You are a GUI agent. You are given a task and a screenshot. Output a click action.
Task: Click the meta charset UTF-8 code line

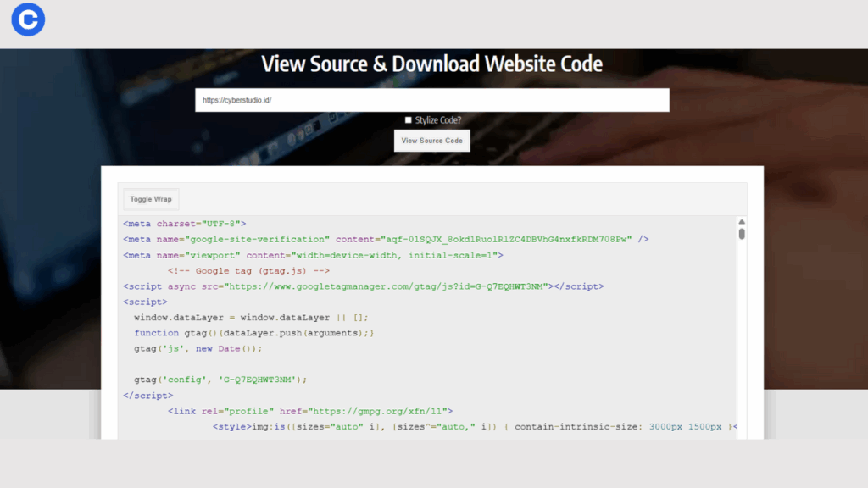(x=184, y=224)
